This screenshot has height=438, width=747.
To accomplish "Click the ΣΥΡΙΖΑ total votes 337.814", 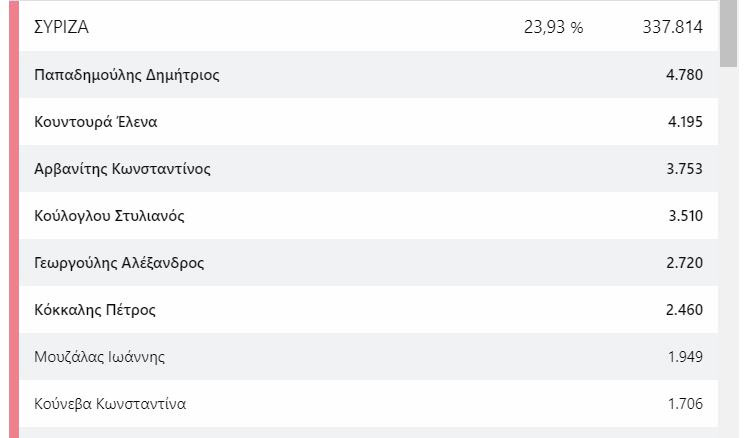I will click(672, 27).
